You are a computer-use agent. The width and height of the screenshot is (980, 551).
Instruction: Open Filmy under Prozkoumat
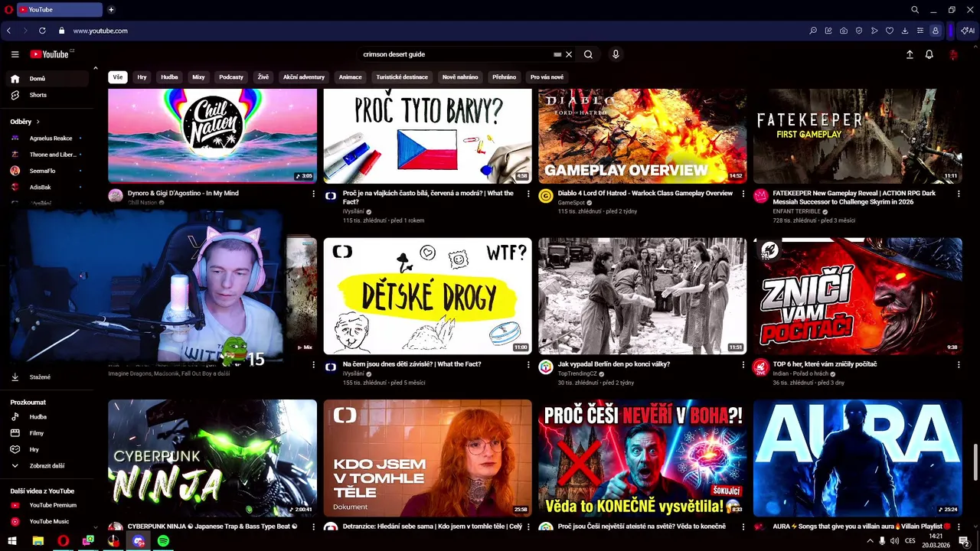[x=49, y=433]
